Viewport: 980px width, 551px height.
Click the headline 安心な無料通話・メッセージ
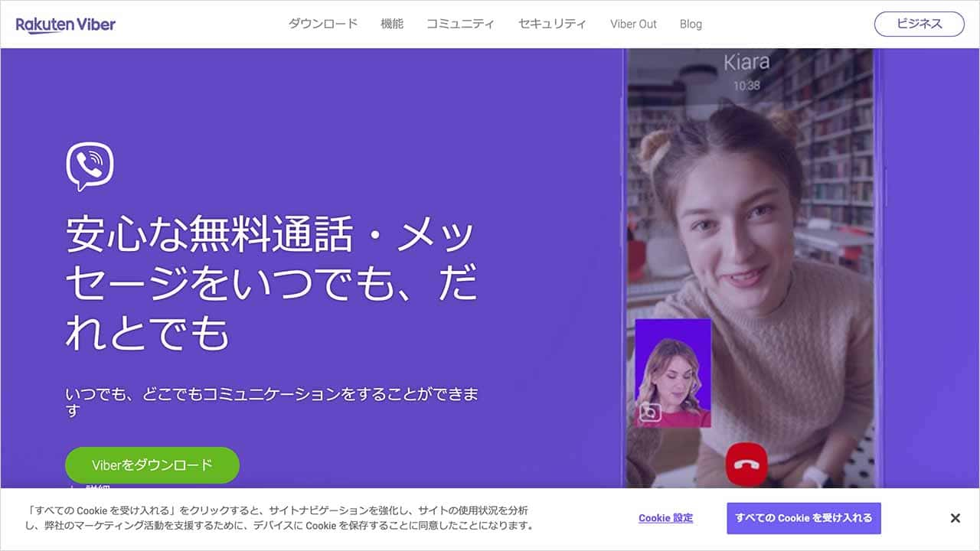270,282
